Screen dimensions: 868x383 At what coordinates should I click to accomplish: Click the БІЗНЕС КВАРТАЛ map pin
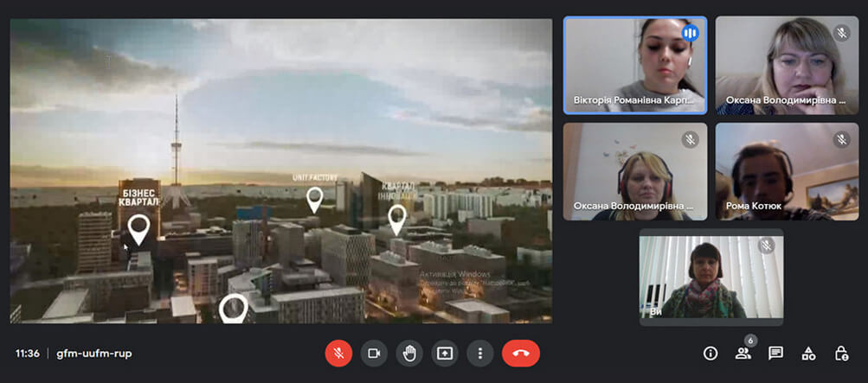tap(138, 229)
